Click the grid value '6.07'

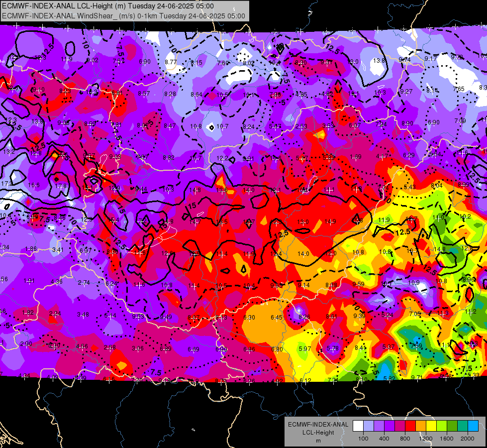[x=355, y=125]
